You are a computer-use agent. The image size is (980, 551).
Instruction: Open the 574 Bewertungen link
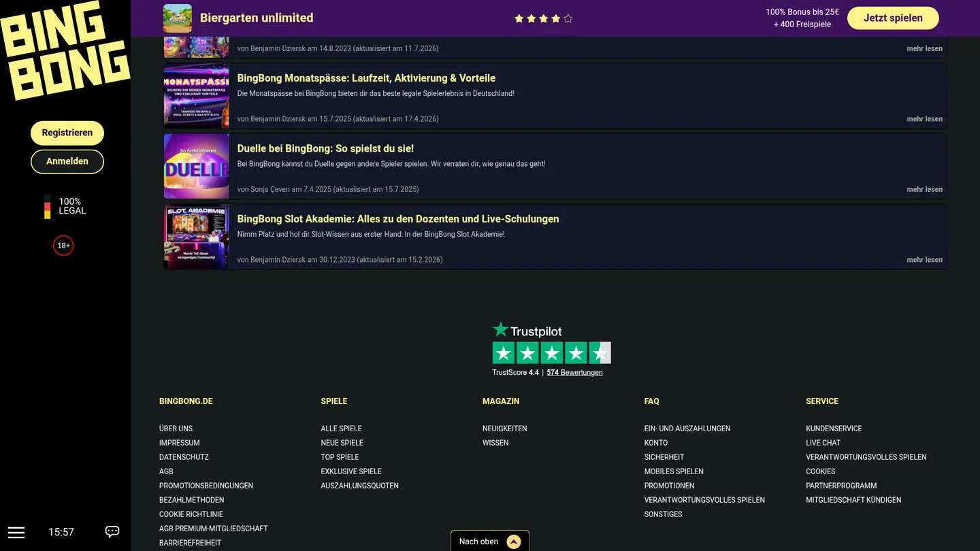click(574, 373)
